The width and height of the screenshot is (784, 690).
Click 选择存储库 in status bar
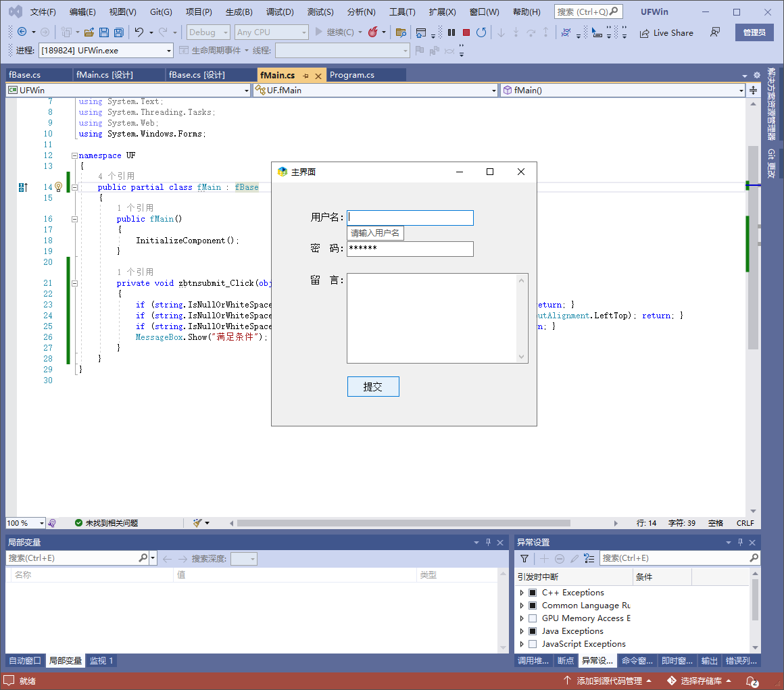point(700,681)
